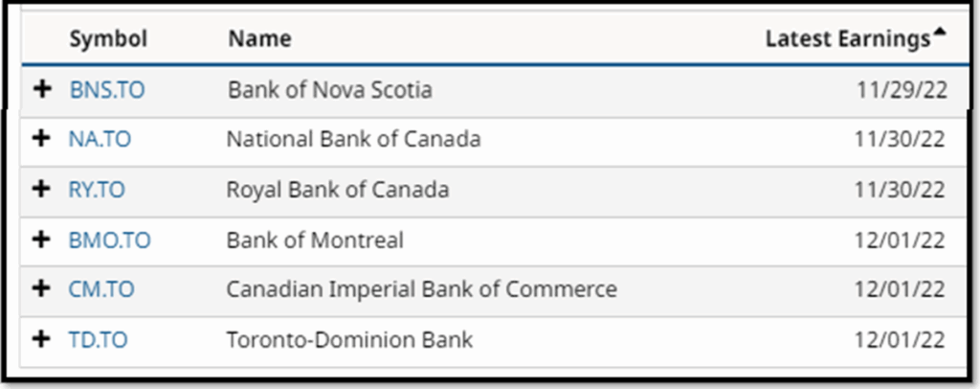Expand the BNS.TO row plus icon
The image size is (980, 389).
pos(42,90)
